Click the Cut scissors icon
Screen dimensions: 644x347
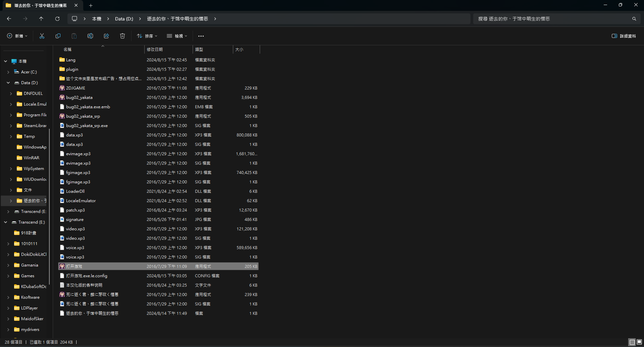pos(42,36)
